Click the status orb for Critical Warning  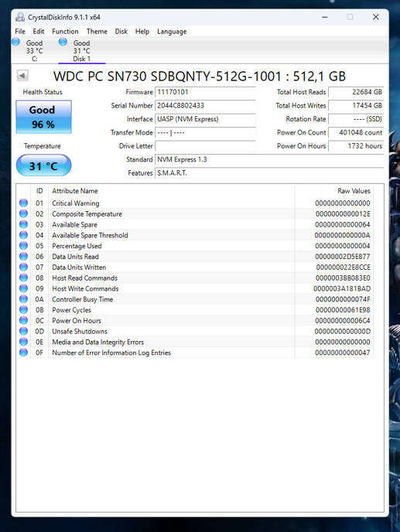tap(23, 203)
